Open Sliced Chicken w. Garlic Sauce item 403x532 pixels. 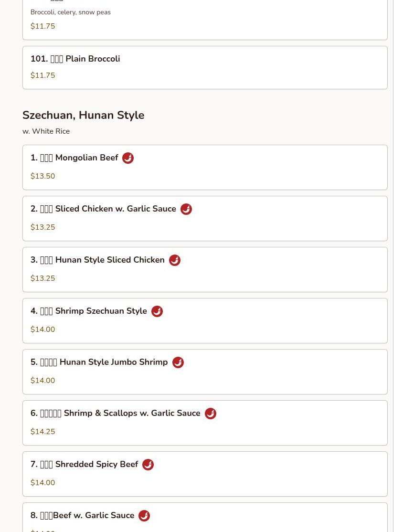[103, 209]
